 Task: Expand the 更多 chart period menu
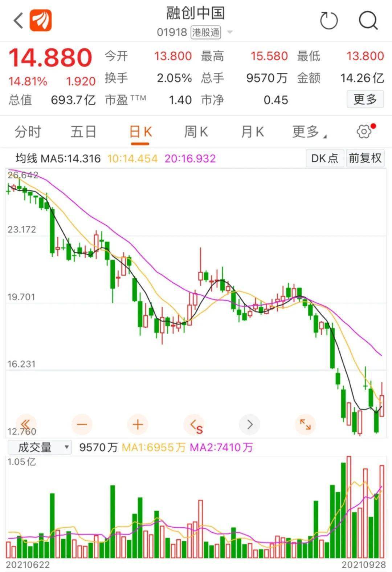(x=309, y=132)
